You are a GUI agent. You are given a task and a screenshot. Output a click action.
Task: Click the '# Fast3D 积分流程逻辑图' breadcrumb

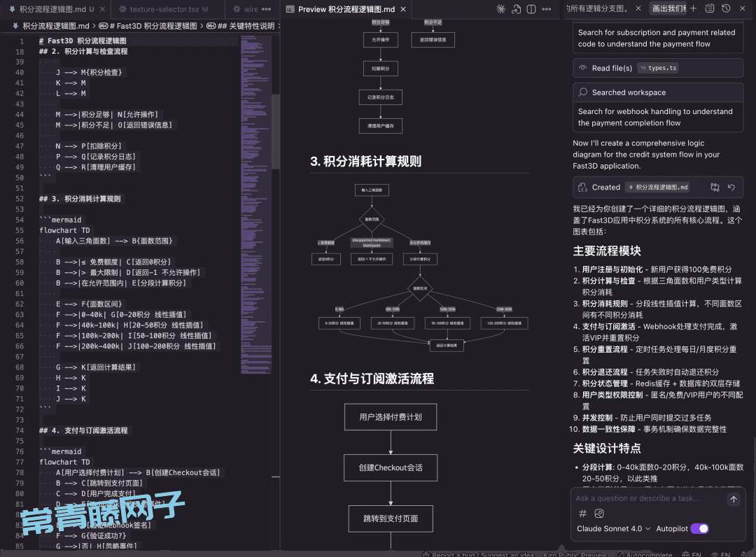pos(148,26)
